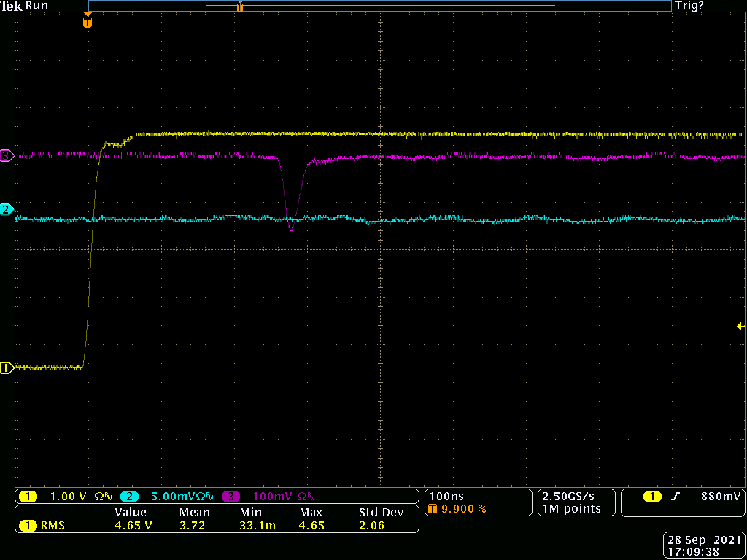Click the 880mV trigger level readout
Image resolution: width=747 pixels, height=560 pixels.
(721, 497)
